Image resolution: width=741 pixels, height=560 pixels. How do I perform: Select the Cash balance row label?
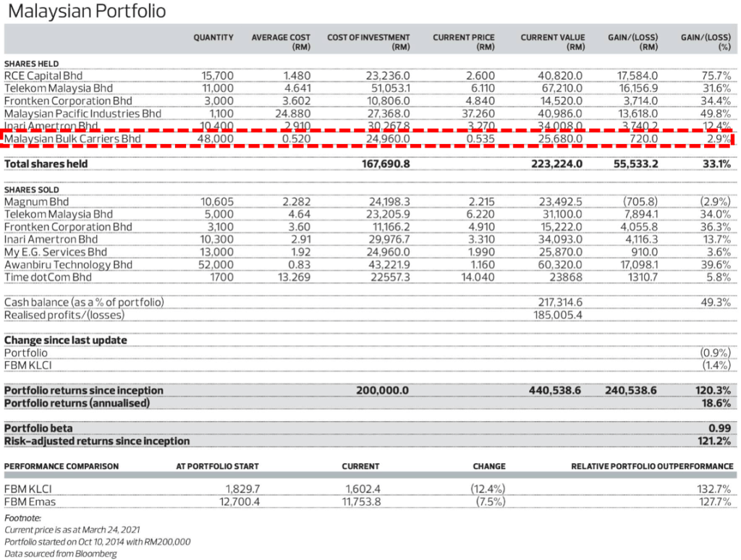[84, 302]
